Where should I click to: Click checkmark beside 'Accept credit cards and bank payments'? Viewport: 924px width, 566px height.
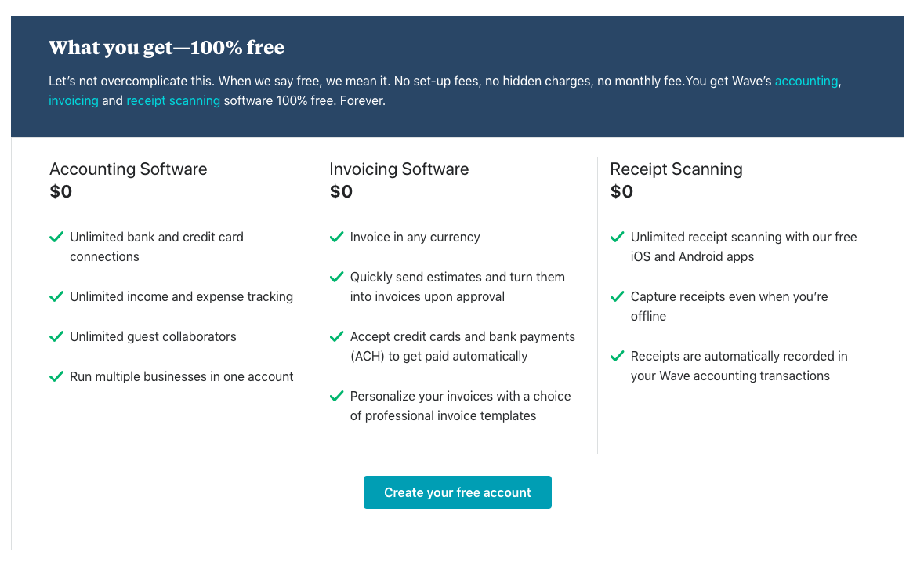pyautogui.click(x=336, y=336)
